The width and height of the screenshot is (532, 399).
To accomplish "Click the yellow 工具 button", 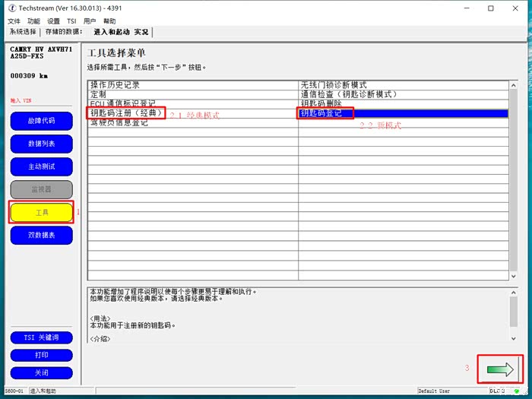I will click(41, 213).
